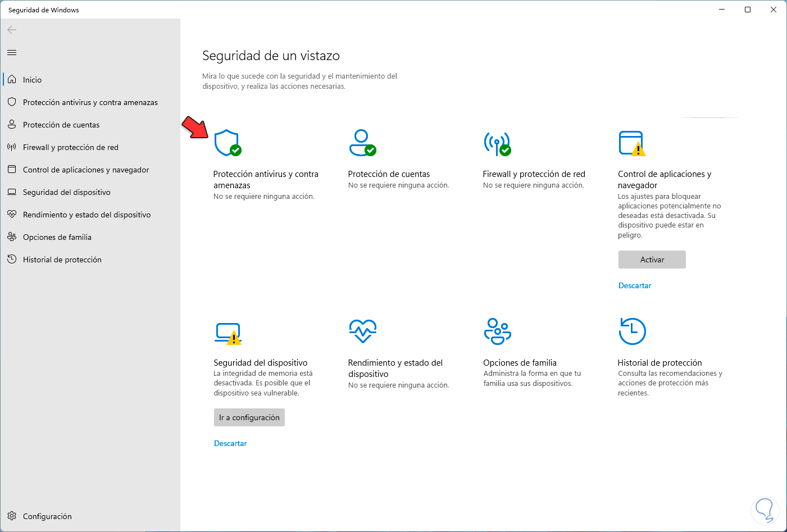787x532 pixels.
Task: Close the Seguridad de Windows window
Action: [774, 10]
